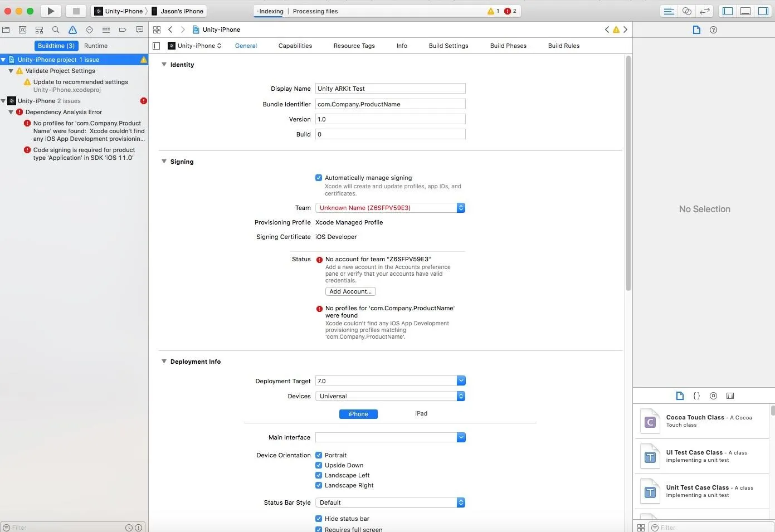Switch to the Build Settings tab
Image resolution: width=775 pixels, height=532 pixels.
(x=449, y=46)
